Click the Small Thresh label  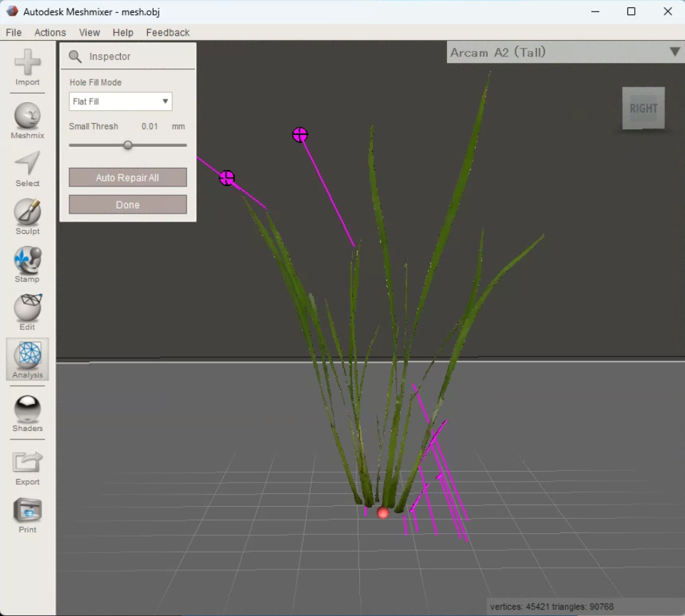pyautogui.click(x=94, y=126)
